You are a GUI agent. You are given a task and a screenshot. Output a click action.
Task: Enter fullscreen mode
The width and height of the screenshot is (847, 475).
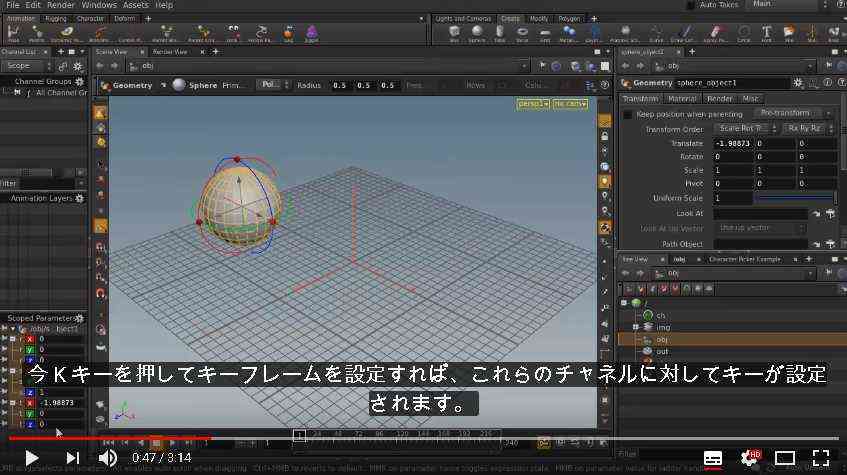coord(821,458)
